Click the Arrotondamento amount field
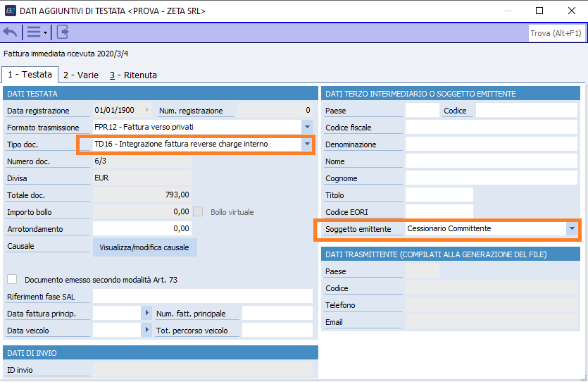This screenshot has height=382, width=588. tap(142, 229)
